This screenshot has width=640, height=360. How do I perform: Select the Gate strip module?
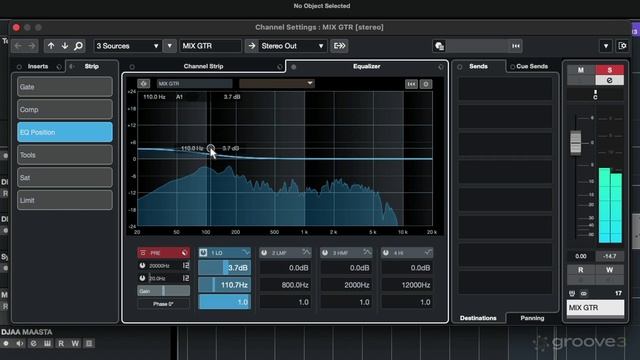(x=65, y=87)
